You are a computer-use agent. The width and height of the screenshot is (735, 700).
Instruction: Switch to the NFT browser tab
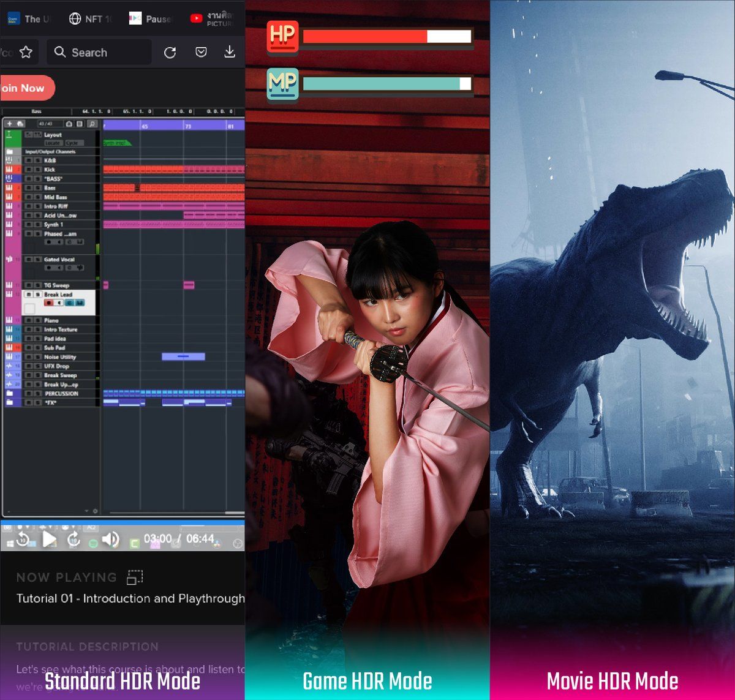pyautogui.click(x=91, y=18)
